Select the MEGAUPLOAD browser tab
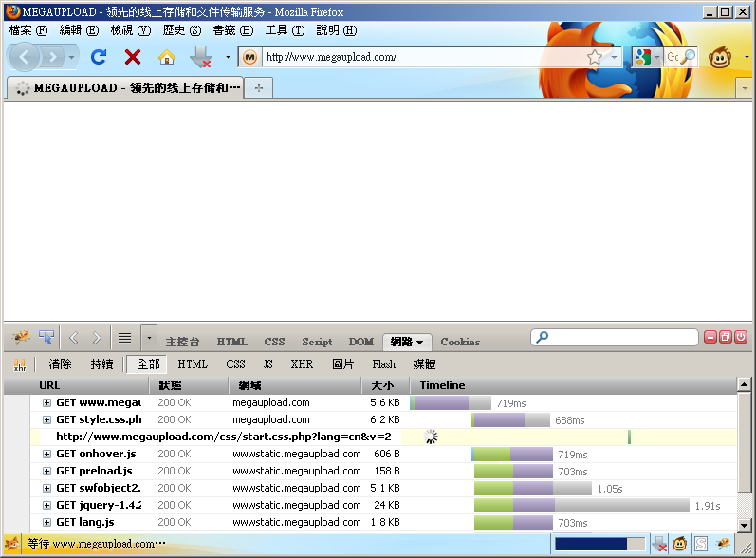The image size is (756, 558). 125,87
